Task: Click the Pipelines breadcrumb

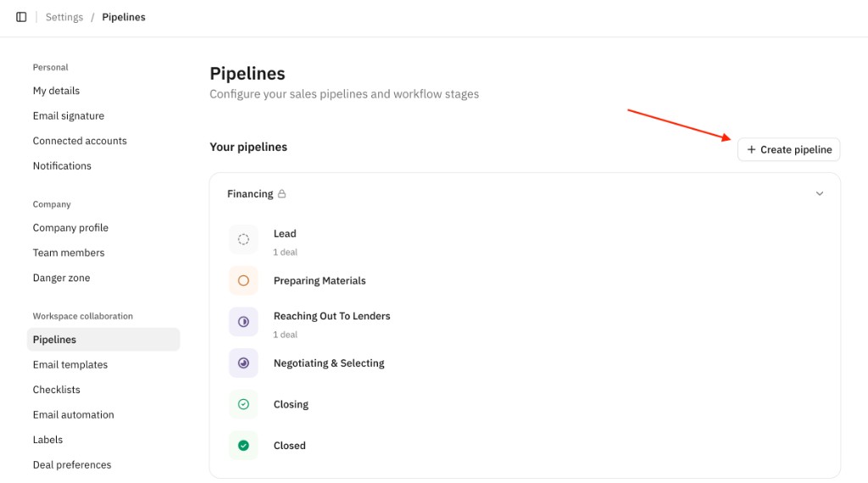Action: click(124, 17)
